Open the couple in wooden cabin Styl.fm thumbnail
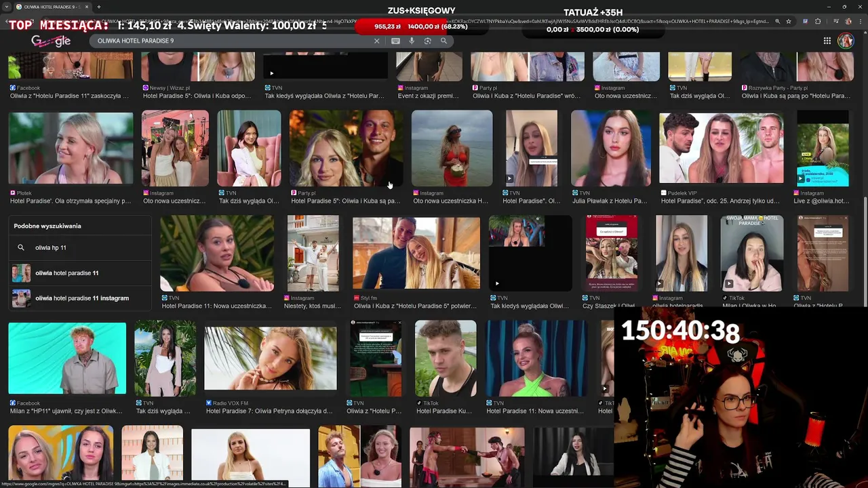 point(416,252)
